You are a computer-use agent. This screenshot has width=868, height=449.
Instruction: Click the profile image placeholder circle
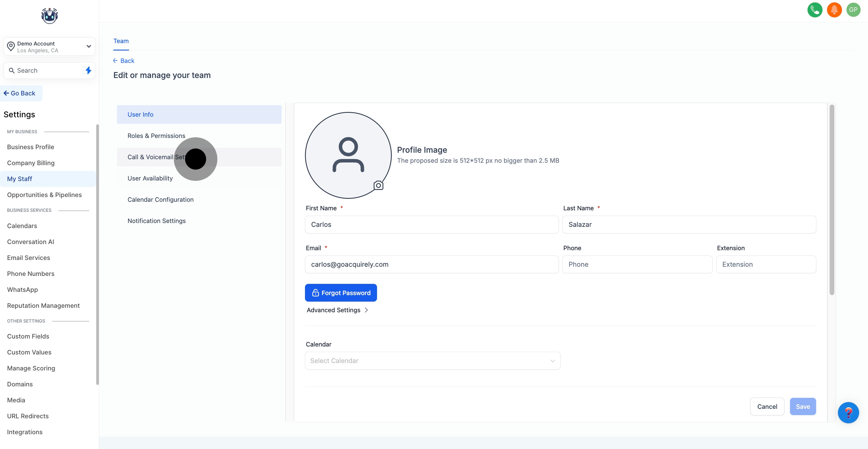click(x=348, y=155)
